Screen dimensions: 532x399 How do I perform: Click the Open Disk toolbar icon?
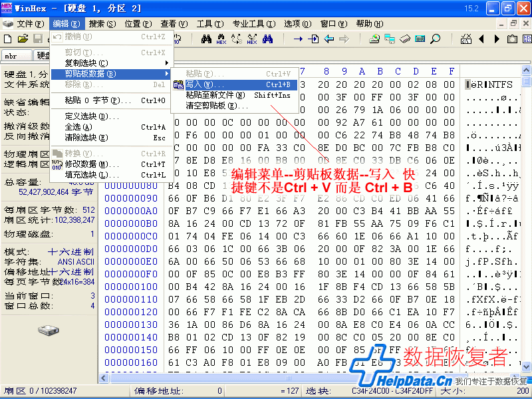(x=374, y=39)
